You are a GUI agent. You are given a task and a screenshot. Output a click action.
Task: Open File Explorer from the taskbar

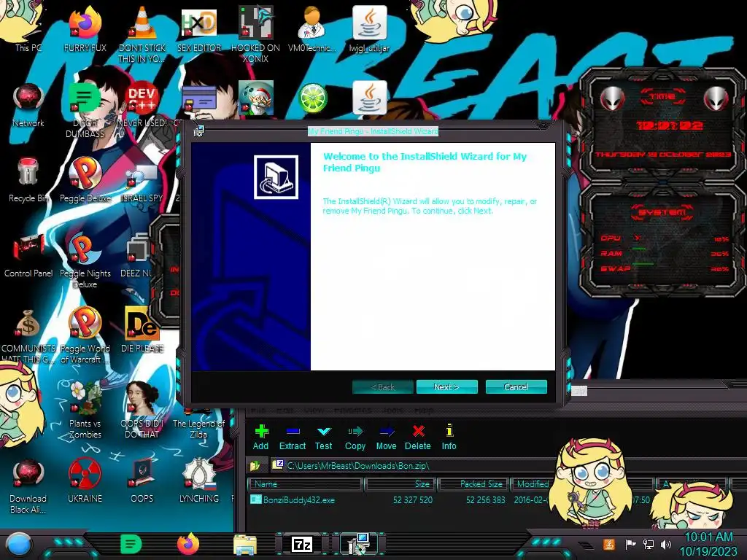coord(245,545)
